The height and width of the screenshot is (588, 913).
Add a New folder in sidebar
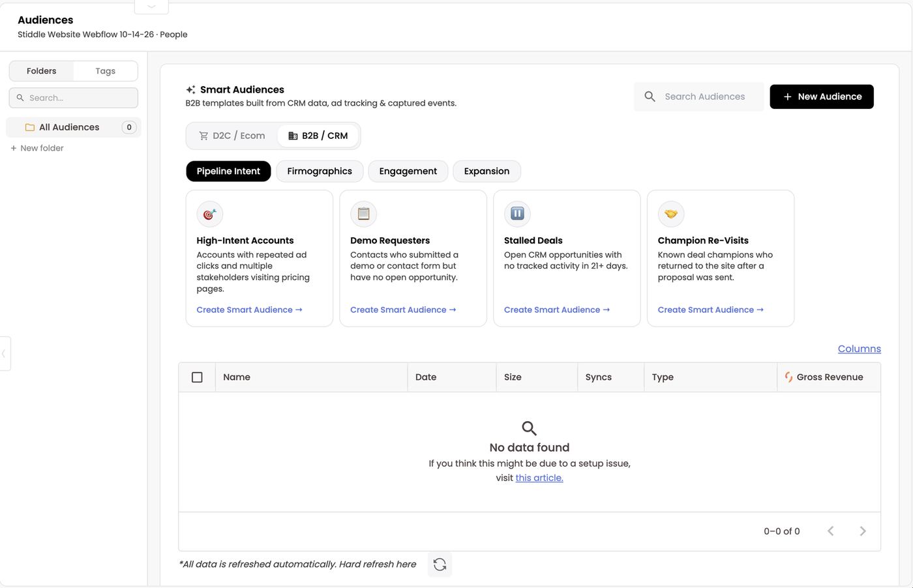pos(37,148)
